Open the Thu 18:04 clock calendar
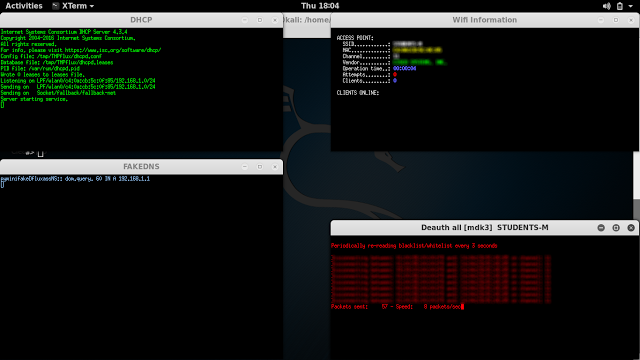The image size is (640, 360). [320, 6]
